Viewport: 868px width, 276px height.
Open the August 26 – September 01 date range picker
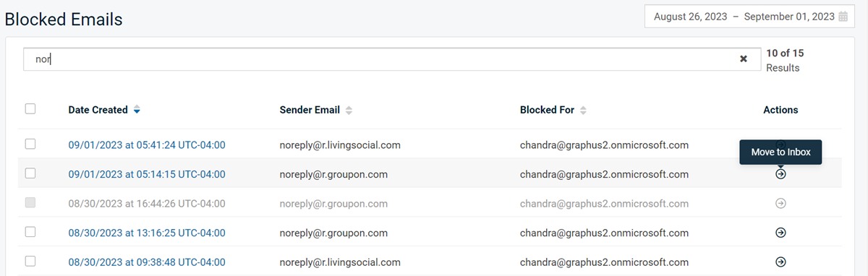tap(749, 17)
